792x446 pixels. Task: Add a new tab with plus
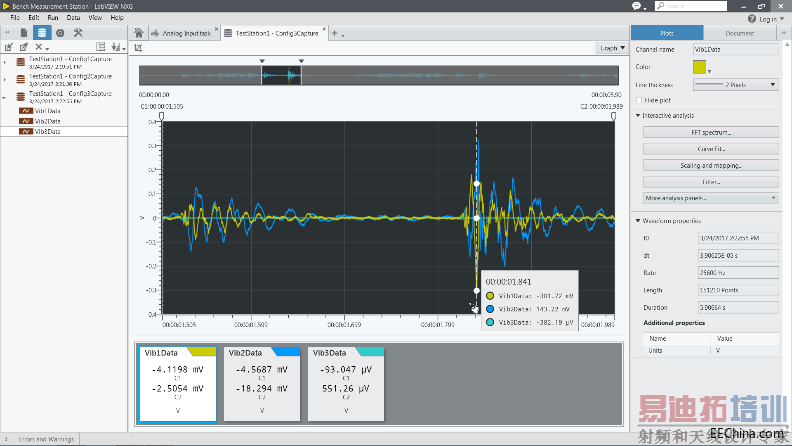click(x=334, y=33)
